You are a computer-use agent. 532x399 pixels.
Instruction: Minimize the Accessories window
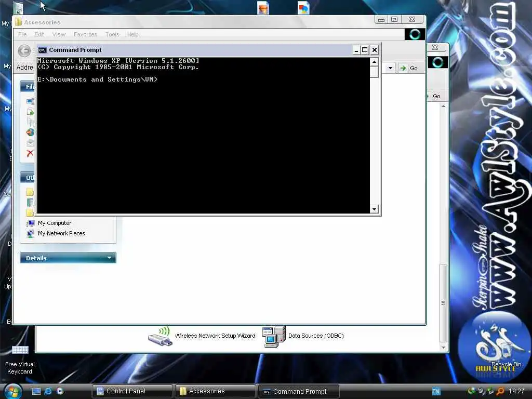click(x=381, y=20)
